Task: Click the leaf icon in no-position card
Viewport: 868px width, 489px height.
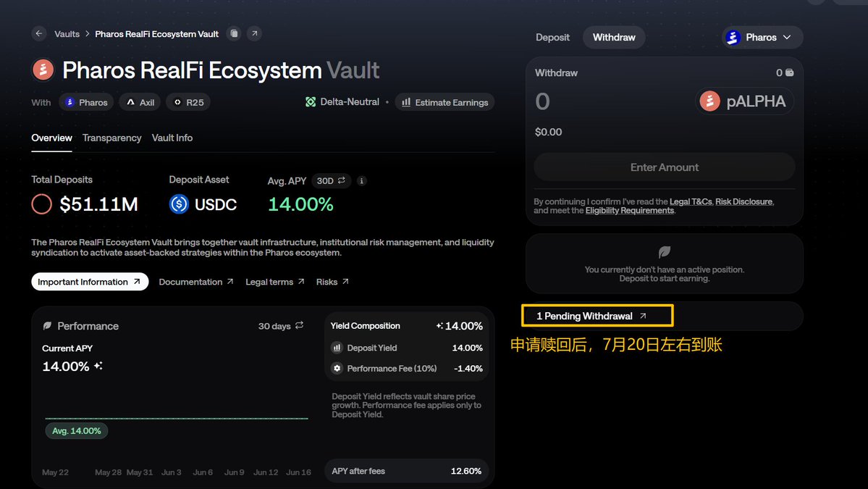Action: [665, 253]
